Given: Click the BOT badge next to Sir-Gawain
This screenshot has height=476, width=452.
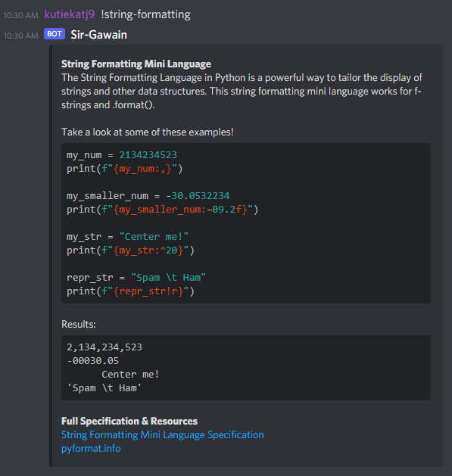Looking at the screenshot, I should pos(55,34).
